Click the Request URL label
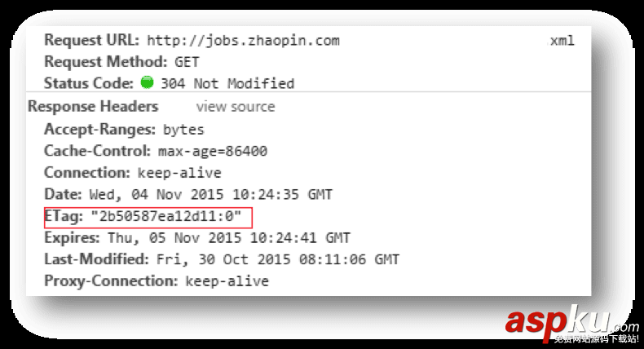 coord(92,40)
